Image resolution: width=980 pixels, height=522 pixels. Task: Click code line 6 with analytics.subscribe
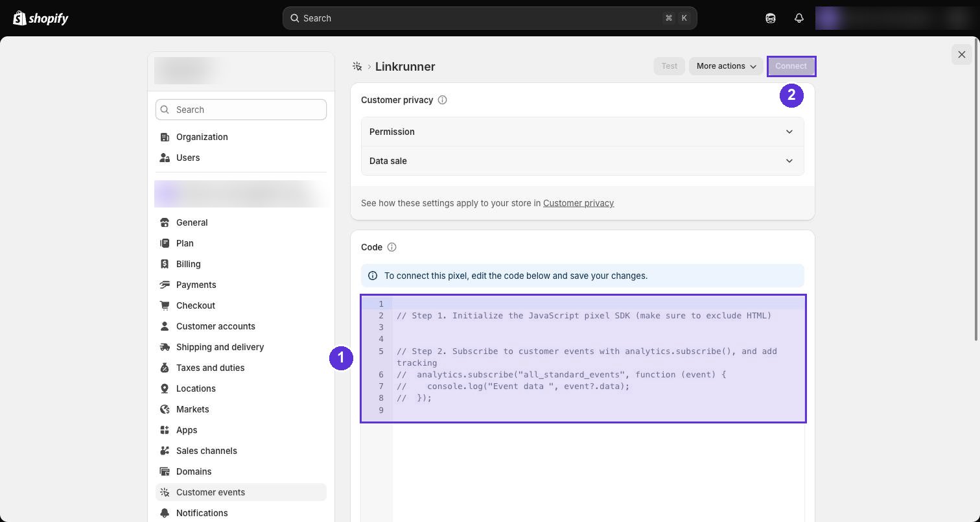pyautogui.click(x=561, y=375)
